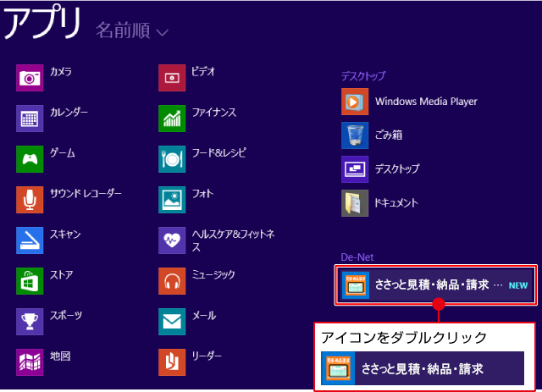This screenshot has height=392, width=542.
Task: Open the ストア shopping bag icon
Action: point(30,281)
